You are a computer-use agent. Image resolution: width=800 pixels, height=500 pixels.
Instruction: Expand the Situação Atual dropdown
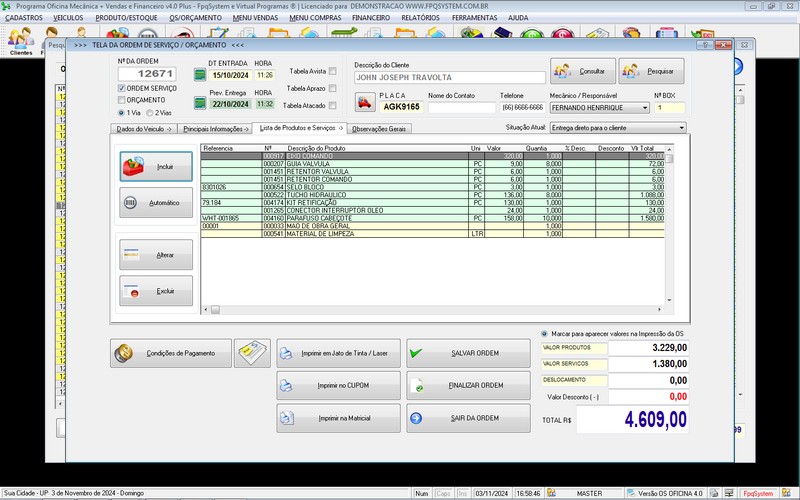point(681,128)
